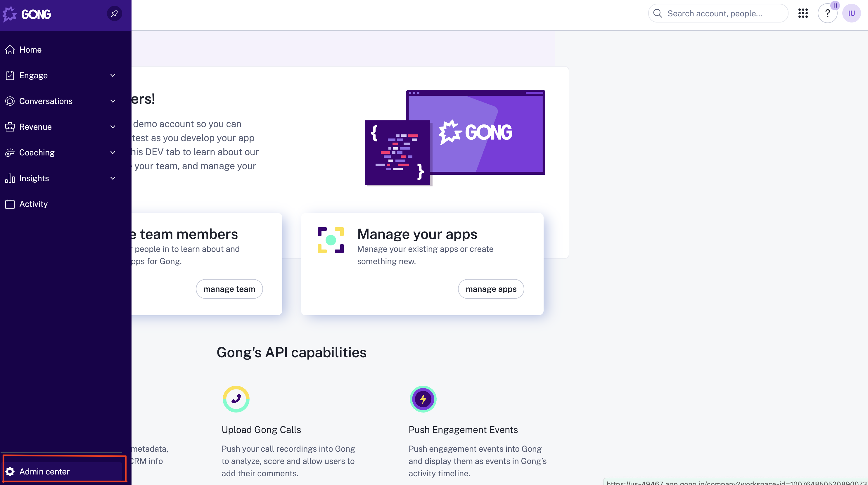Click the manage team button
Screen dimensions: 868x485
229,289
